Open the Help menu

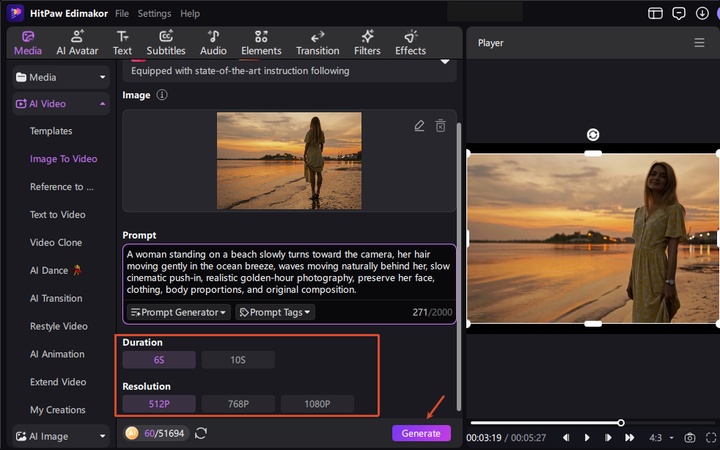click(x=190, y=14)
